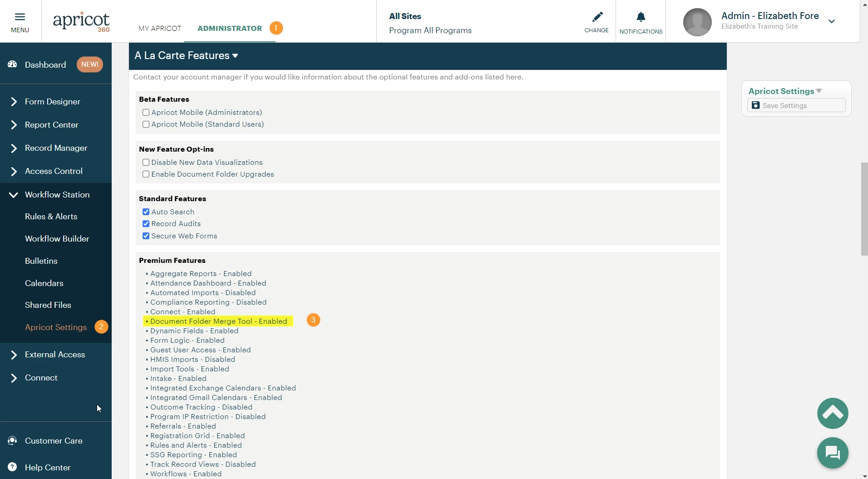Viewport: 868px width, 479px height.
Task: Collapse the Workflow Station chevron
Action: pyautogui.click(x=14, y=195)
